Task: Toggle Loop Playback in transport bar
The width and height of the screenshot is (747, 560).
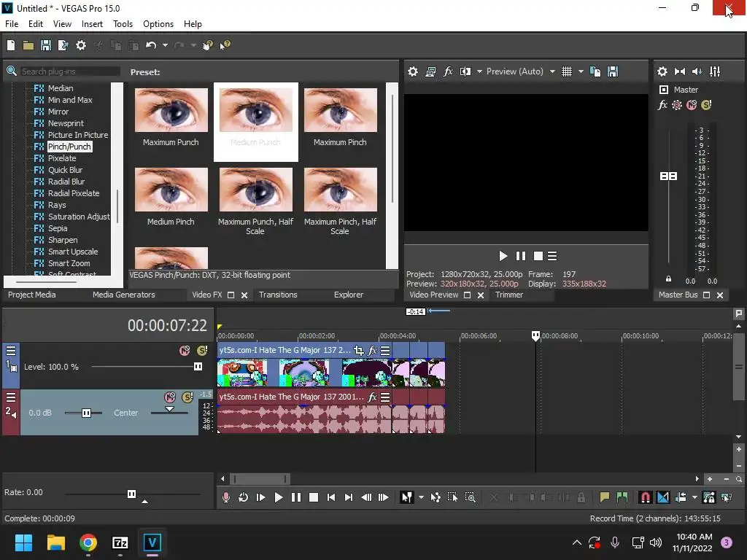Action: pyautogui.click(x=243, y=497)
